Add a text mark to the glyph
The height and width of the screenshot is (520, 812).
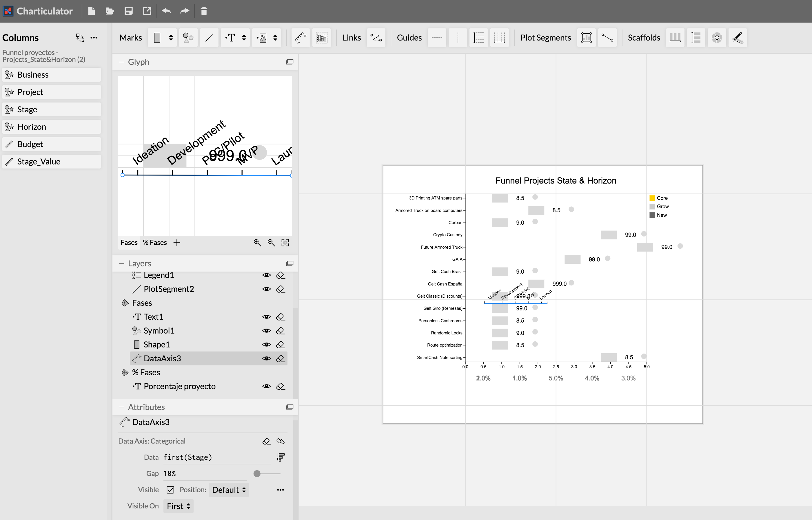point(231,37)
